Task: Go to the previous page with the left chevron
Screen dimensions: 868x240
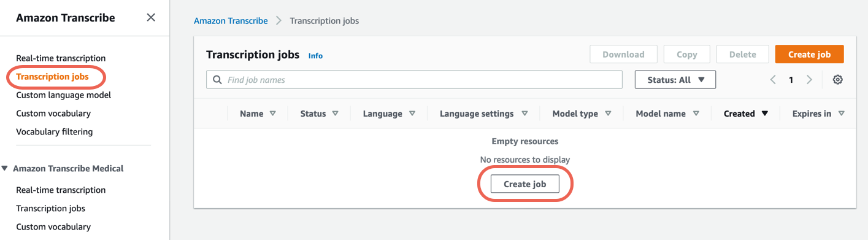Action: pyautogui.click(x=773, y=80)
